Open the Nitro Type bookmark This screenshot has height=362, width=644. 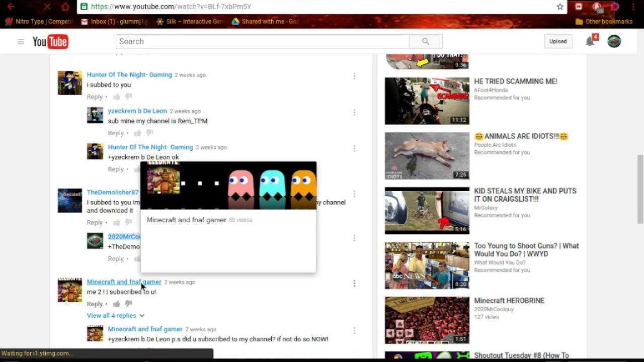click(x=39, y=22)
